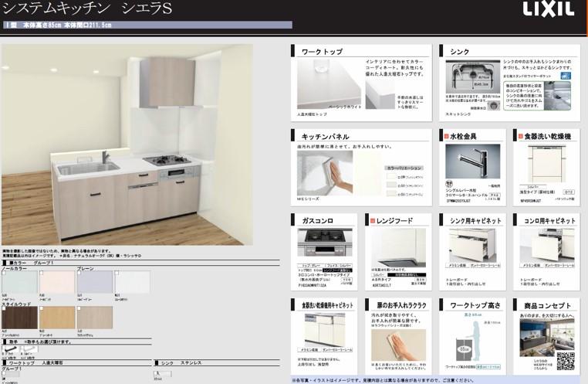Click the faucet photo in 水栓金具 card
The image size is (588, 384).
472,161
